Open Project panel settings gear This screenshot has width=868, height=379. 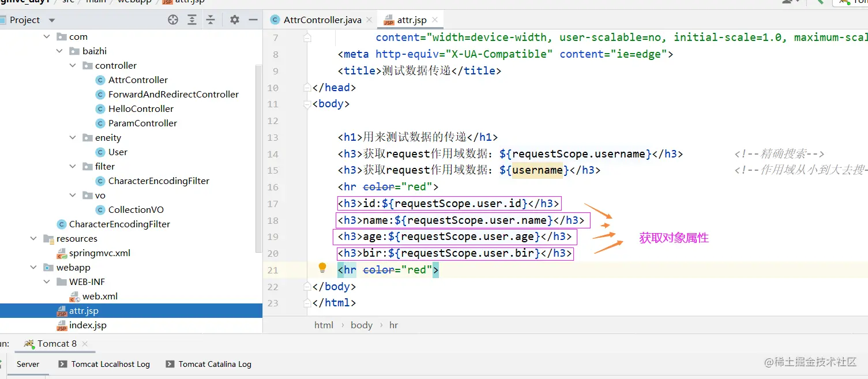pos(234,20)
